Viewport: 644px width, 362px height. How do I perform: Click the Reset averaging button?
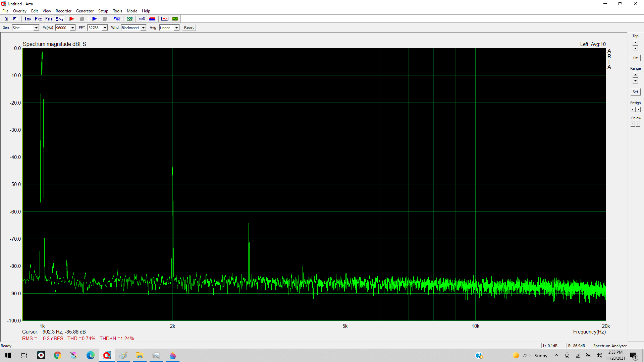[x=189, y=28]
